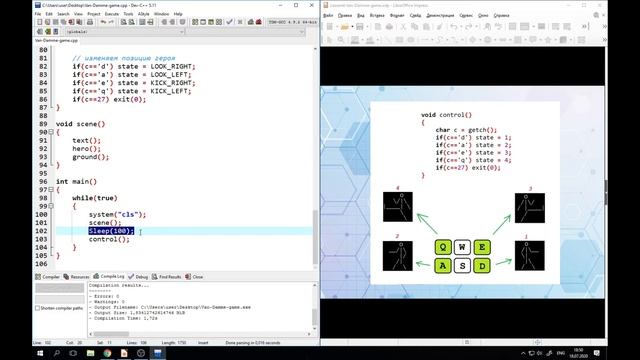This screenshot has height=360, width=640.
Task: Collapse the fold marker at line 90
Action: [x=51, y=132]
